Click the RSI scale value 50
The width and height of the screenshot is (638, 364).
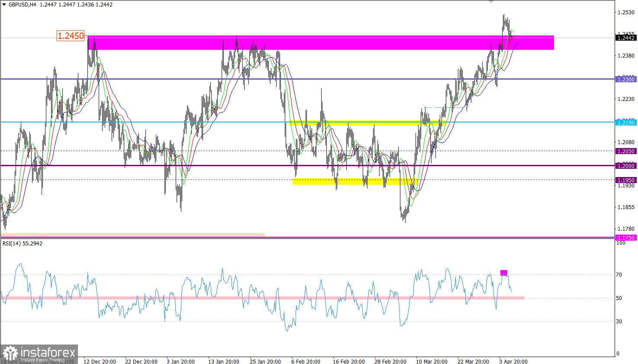(619, 298)
